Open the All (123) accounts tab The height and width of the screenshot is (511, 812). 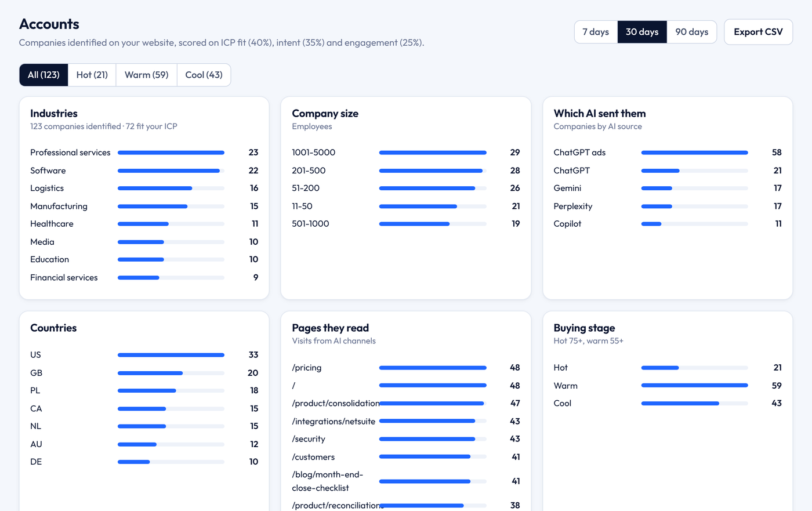tap(43, 75)
